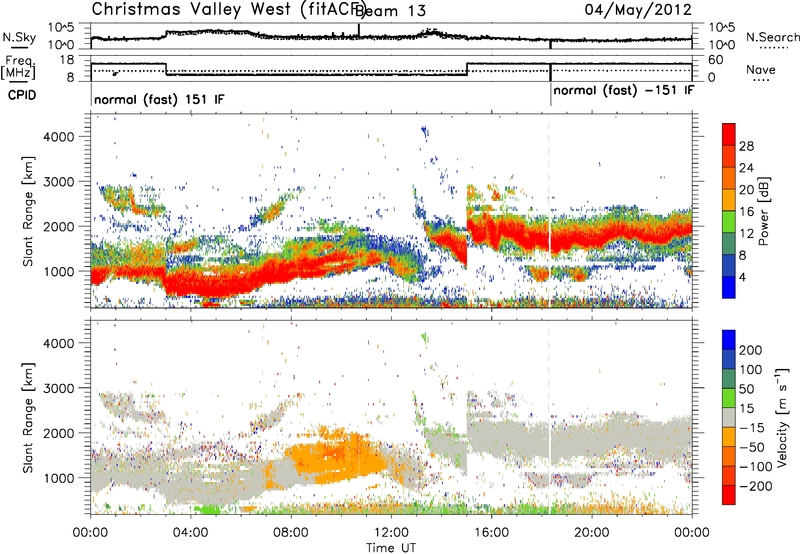Click the '3000' tick on velocity panel
The width and height of the screenshot is (800, 554).
(58, 388)
